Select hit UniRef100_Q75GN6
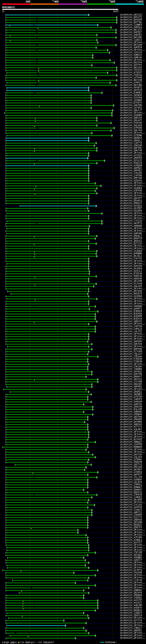 pyautogui.click(x=131, y=135)
